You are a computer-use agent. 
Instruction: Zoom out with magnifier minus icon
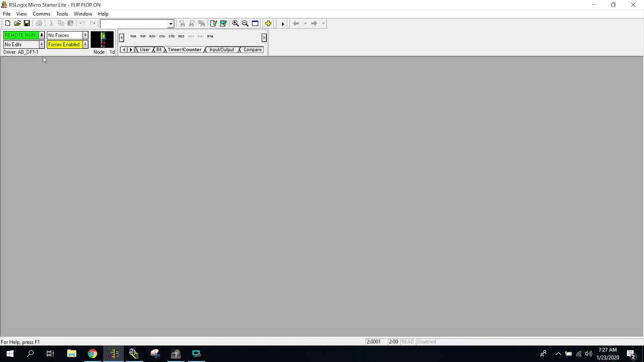pos(245,23)
